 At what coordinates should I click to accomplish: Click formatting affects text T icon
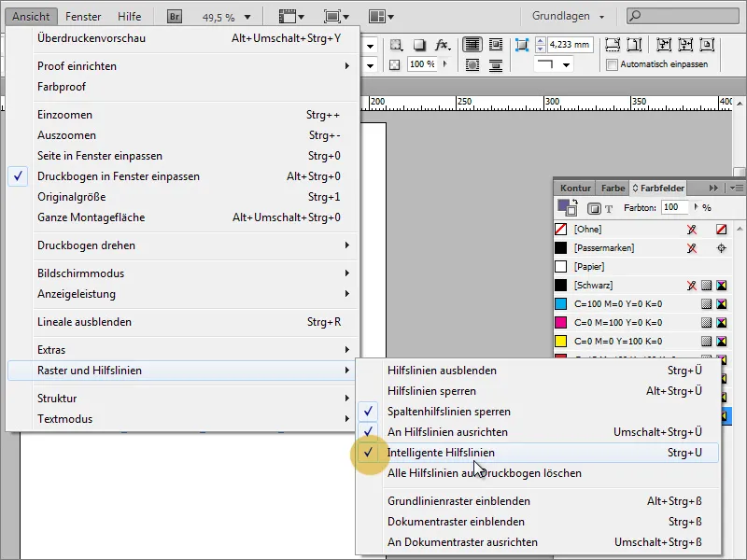[609, 208]
